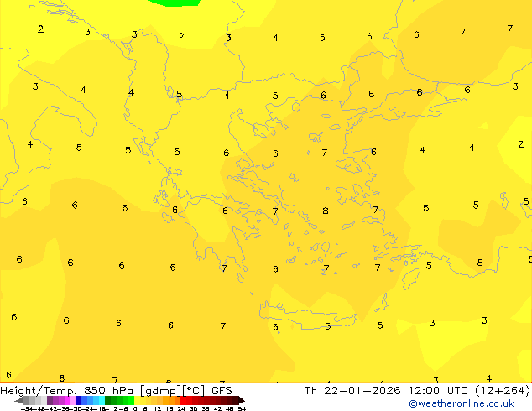
Task: Click the bright magenta swatch in the legend
Action: pos(67,400)
